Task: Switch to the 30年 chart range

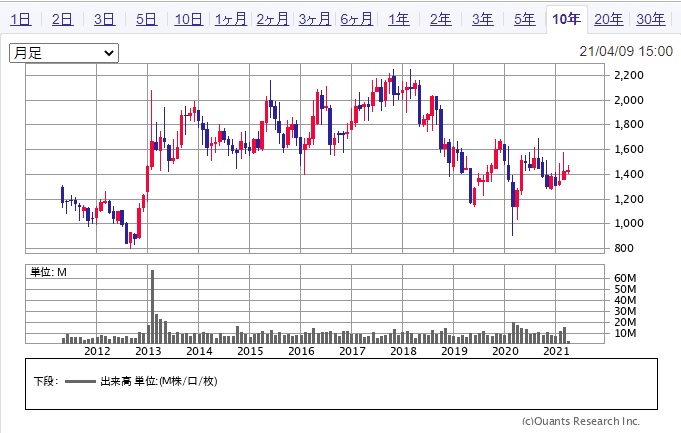Action: (651, 19)
